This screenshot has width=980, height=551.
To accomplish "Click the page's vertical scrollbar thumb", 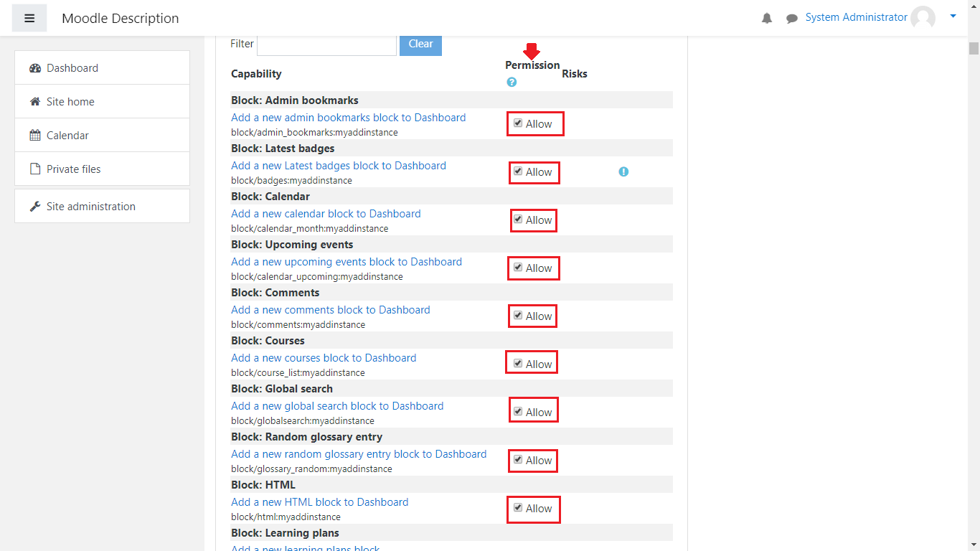I will 974,48.
